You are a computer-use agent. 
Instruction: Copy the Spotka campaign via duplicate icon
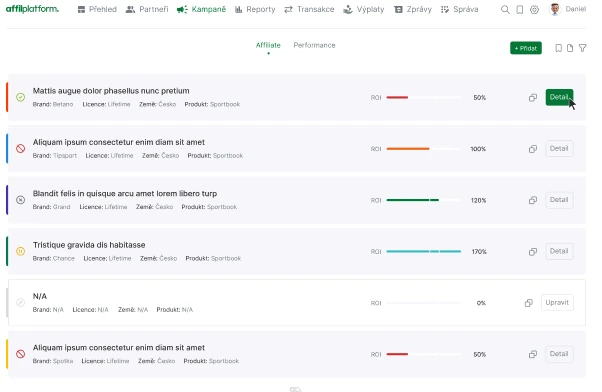point(533,354)
